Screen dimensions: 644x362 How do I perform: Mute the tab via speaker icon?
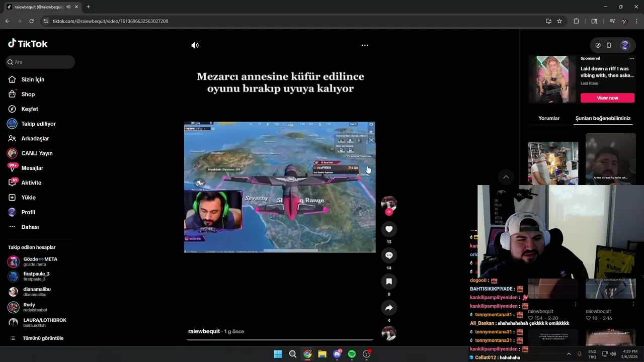pos(68,7)
